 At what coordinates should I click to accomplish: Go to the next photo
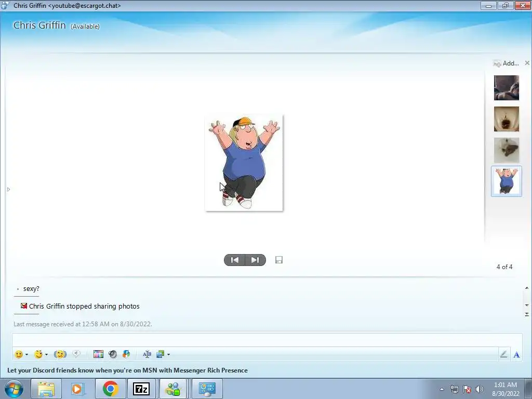point(255,260)
